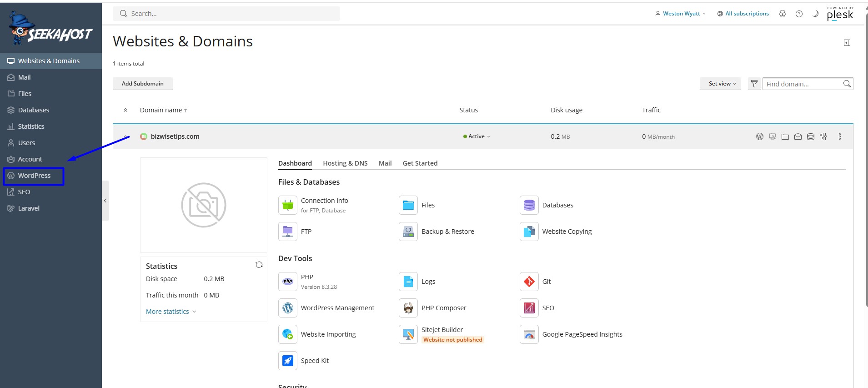
Task: Open Mail in the left sidebar
Action: pyautogui.click(x=51, y=77)
